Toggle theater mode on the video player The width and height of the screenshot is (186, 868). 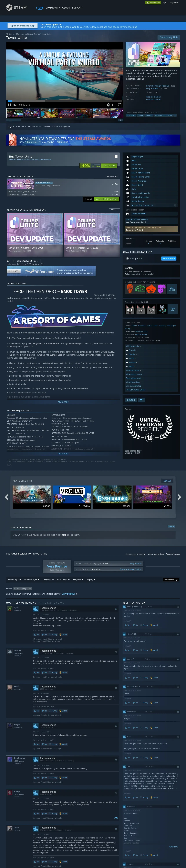point(114,105)
